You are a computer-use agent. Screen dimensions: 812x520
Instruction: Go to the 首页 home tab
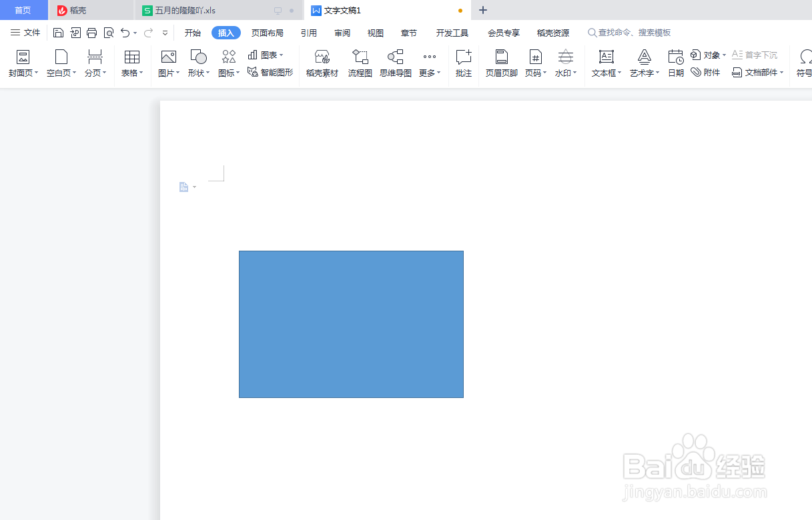pyautogui.click(x=23, y=10)
